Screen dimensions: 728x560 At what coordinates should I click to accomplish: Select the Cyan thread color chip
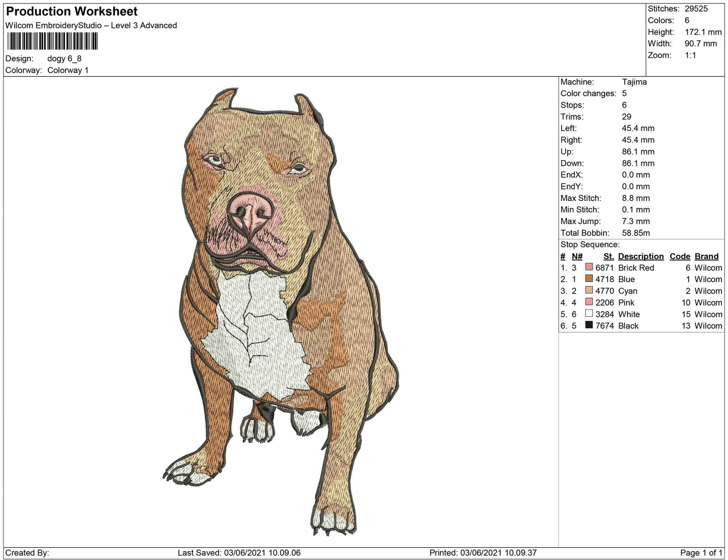[589, 291]
